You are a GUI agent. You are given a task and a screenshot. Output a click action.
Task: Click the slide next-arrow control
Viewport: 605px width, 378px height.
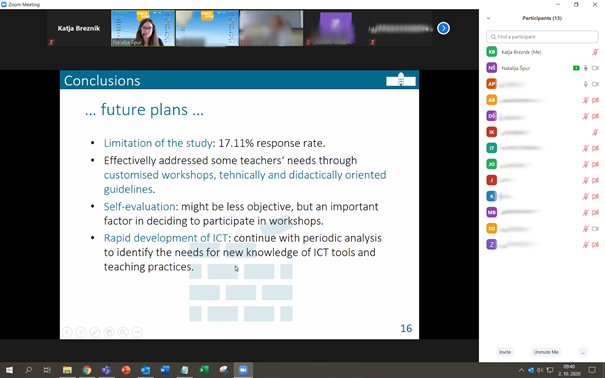click(x=81, y=332)
